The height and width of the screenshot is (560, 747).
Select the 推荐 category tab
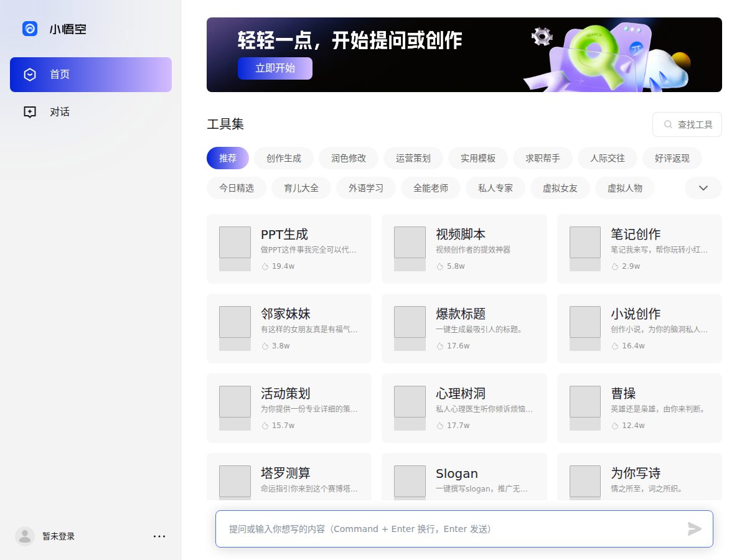pos(228,158)
